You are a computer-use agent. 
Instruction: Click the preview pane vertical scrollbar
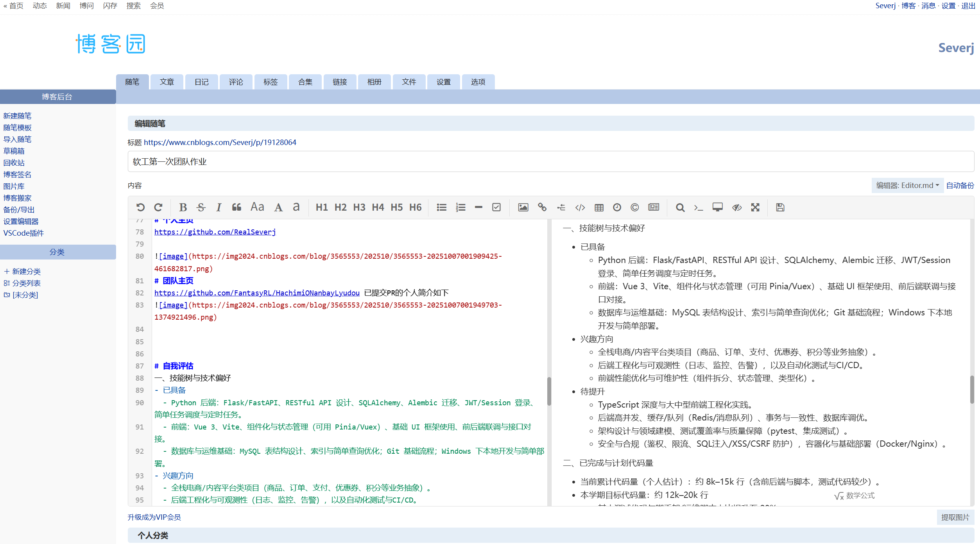[972, 389]
